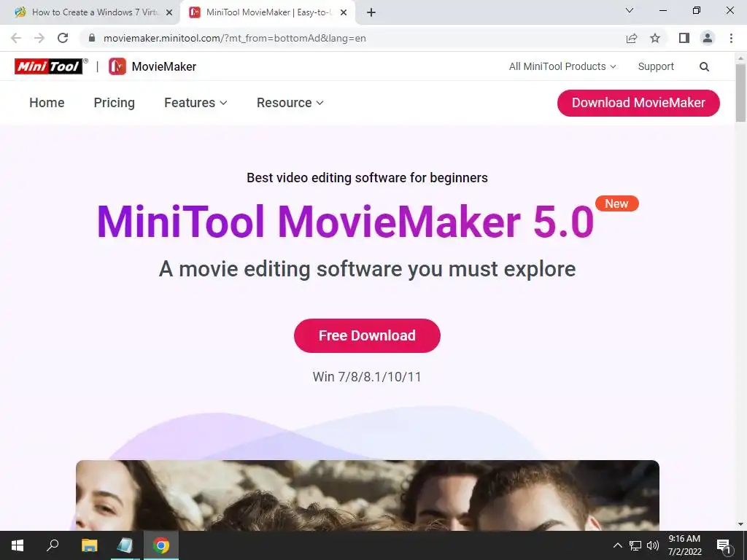Click the text Win 7/8/8.1/10/11

[x=367, y=377]
